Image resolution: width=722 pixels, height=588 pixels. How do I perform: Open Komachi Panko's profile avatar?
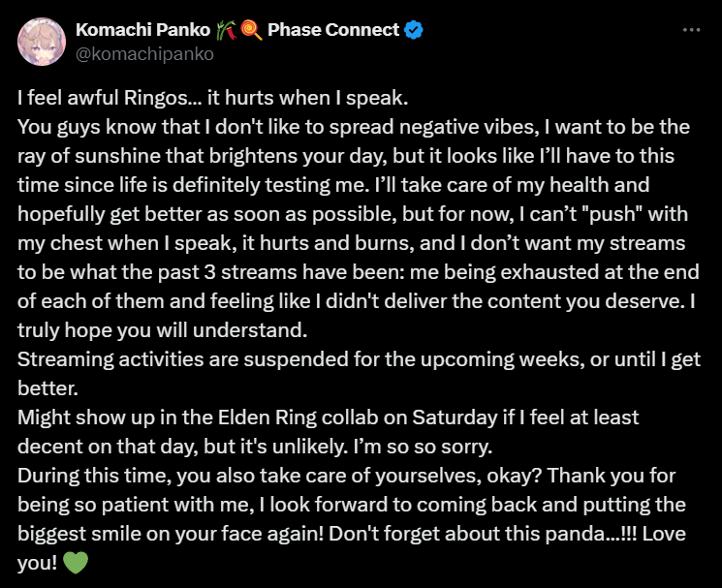[42, 42]
